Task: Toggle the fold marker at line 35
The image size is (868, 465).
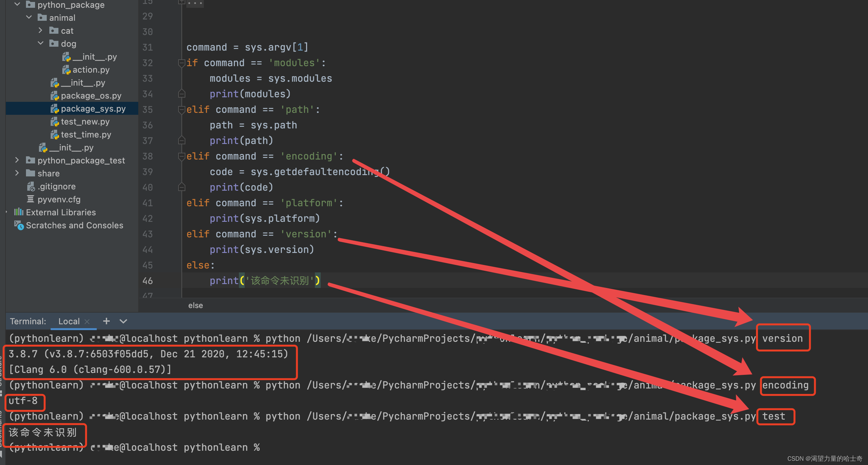Action: click(182, 110)
